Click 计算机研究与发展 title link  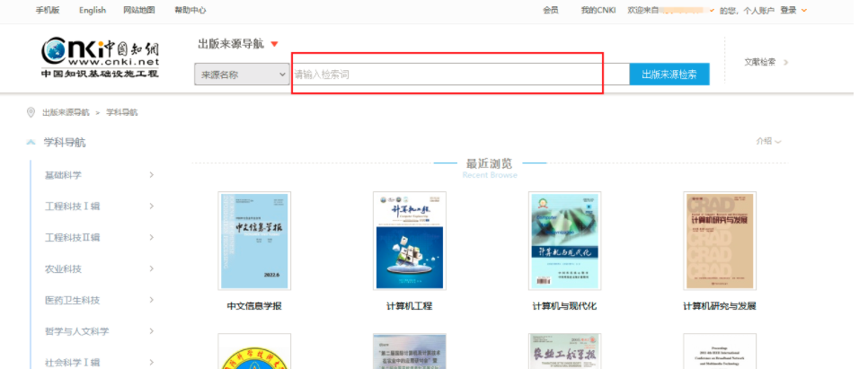(720, 306)
